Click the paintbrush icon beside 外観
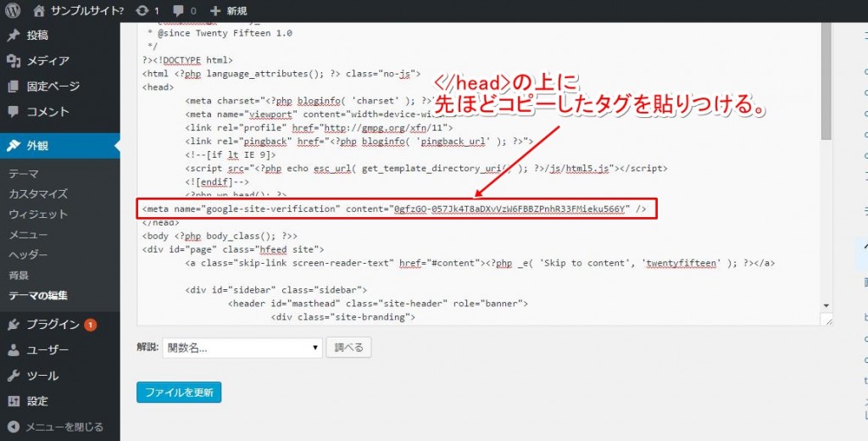Image resolution: width=868 pixels, height=441 pixels. point(14,146)
